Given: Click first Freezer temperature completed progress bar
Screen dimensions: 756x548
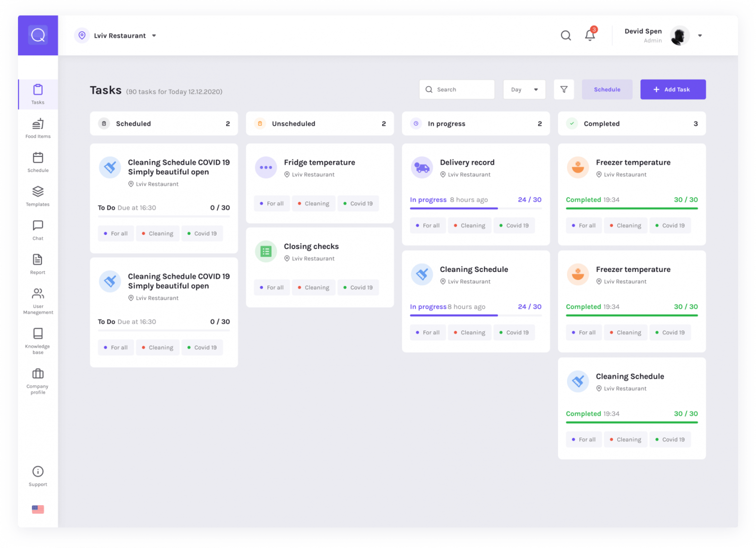Looking at the screenshot, I should click(x=632, y=208).
